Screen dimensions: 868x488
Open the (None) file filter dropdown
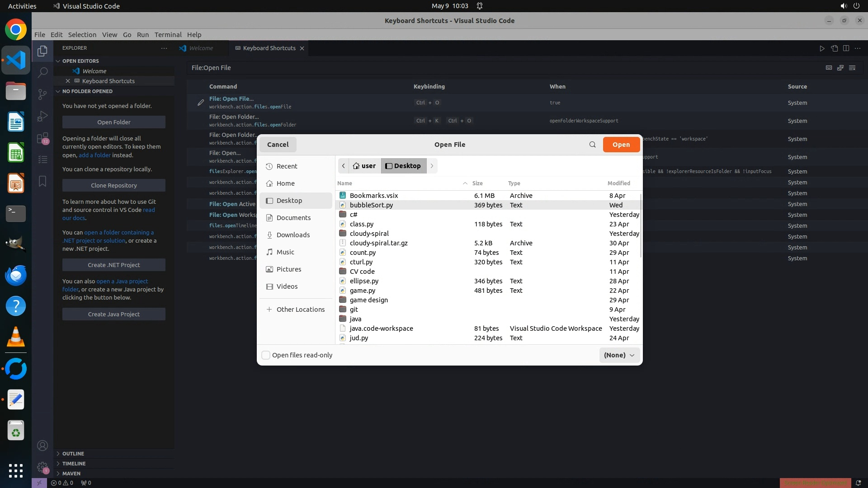[x=619, y=355]
